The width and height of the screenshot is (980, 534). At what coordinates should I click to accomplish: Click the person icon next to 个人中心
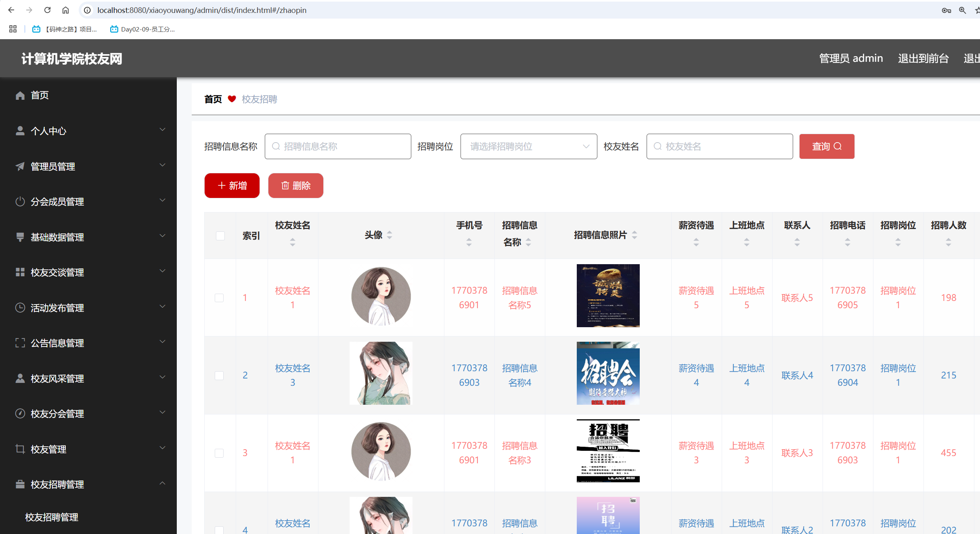[x=20, y=131]
